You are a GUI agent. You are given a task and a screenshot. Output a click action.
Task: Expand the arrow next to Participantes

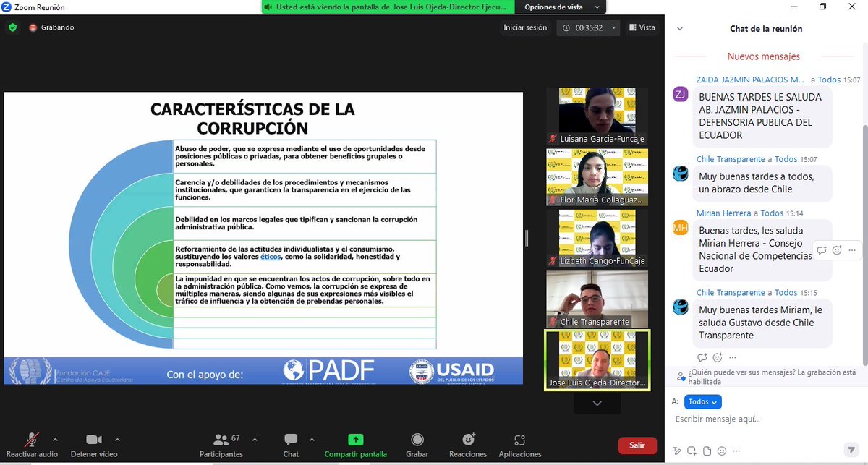[x=255, y=439]
